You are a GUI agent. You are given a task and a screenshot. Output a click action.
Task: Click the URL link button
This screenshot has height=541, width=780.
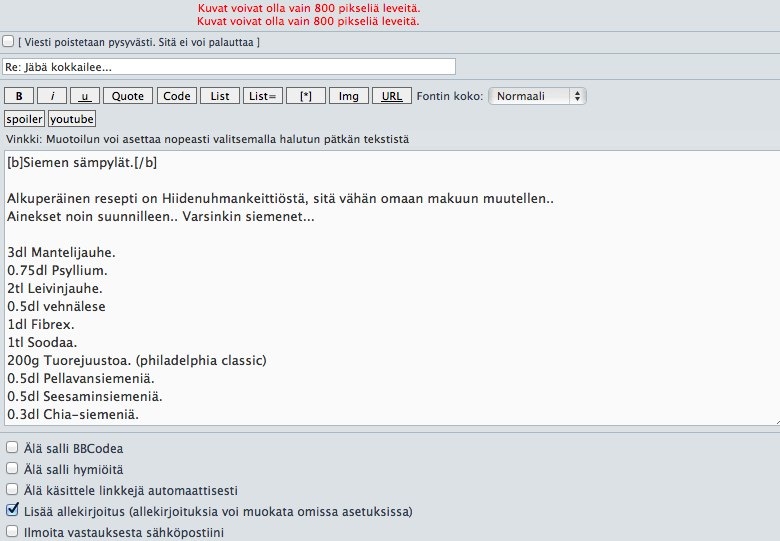tap(391, 96)
